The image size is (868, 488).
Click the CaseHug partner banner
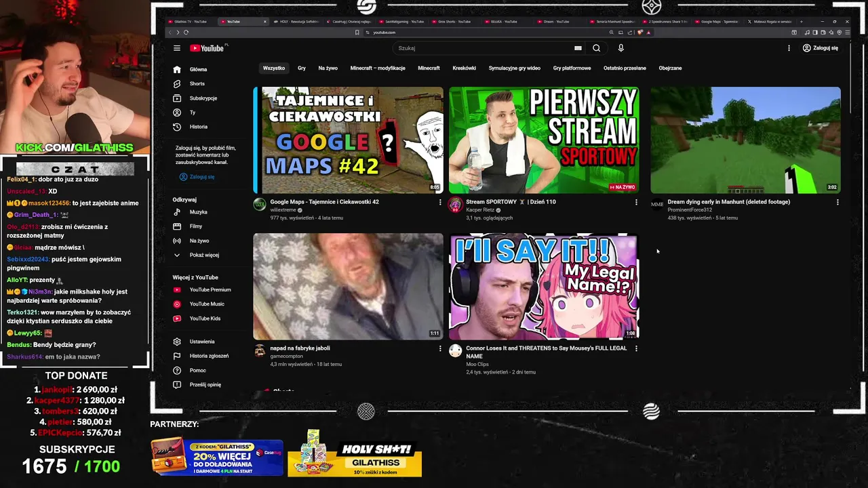(217, 457)
